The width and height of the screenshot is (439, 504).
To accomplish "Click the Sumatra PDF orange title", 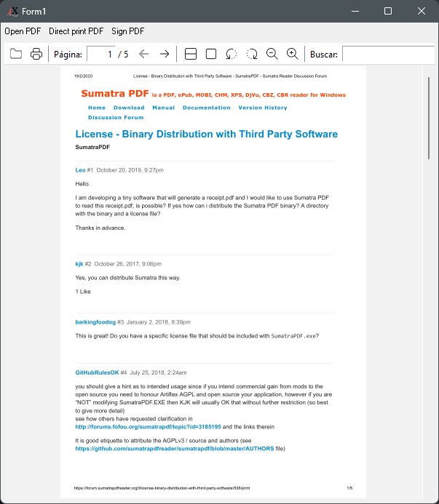I will click(x=115, y=94).
